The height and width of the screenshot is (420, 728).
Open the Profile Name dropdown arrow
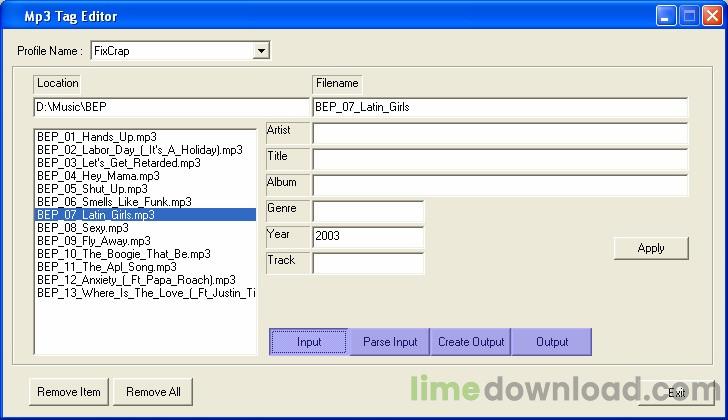261,51
